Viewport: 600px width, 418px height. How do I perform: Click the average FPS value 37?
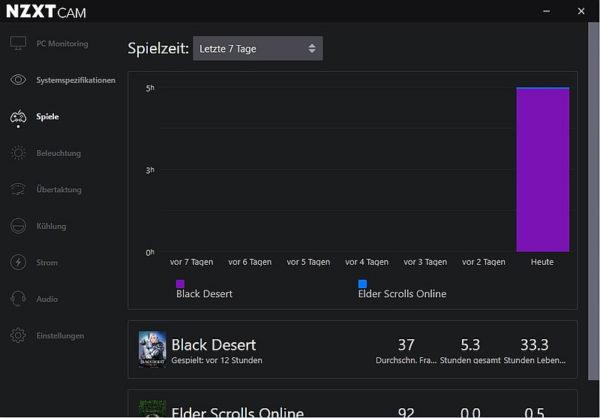click(406, 345)
